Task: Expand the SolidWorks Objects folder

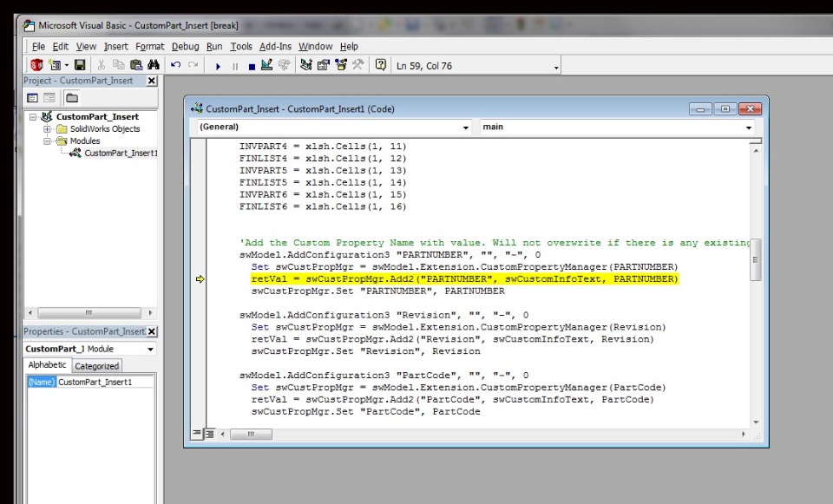Action: pos(47,129)
